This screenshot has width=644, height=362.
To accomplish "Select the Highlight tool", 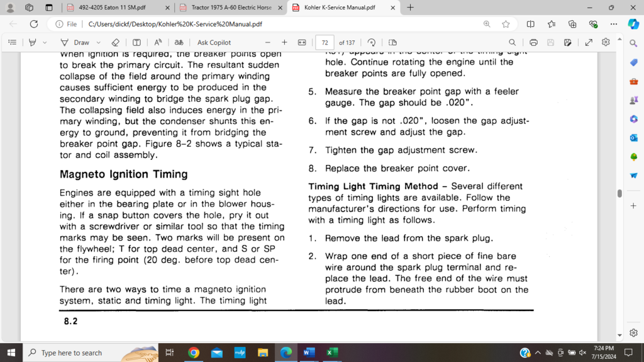I will 33,42.
